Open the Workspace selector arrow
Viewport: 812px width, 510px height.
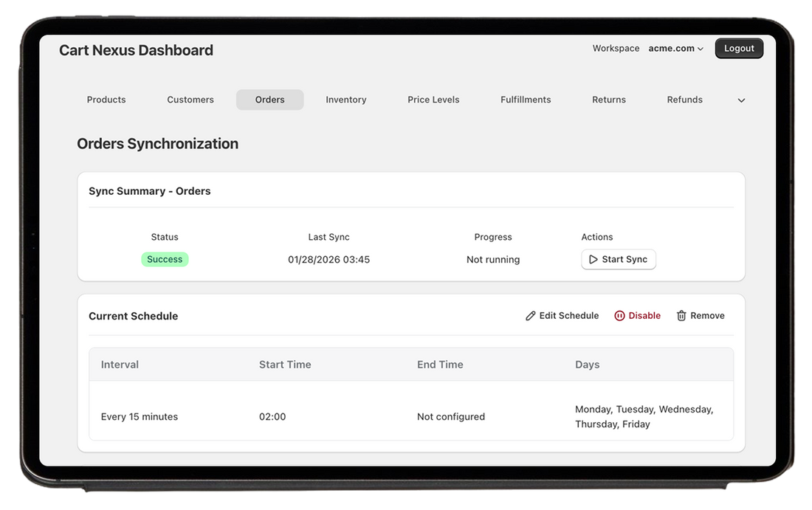coord(700,48)
